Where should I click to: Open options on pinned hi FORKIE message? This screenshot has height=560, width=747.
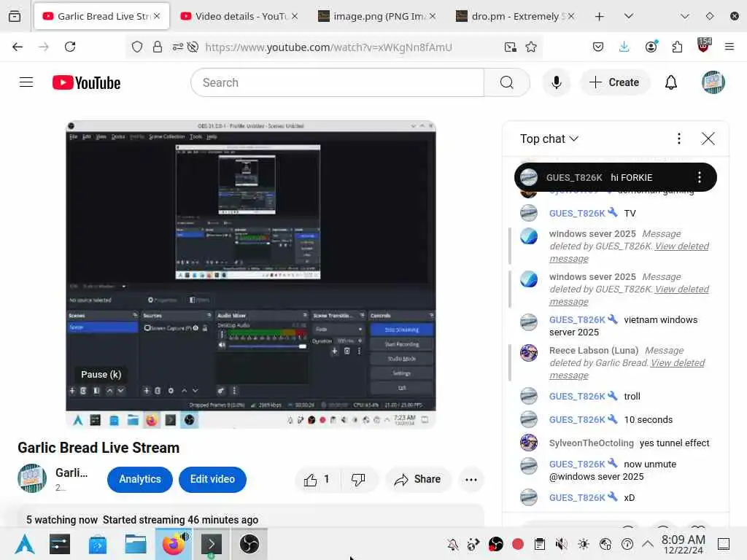point(700,178)
